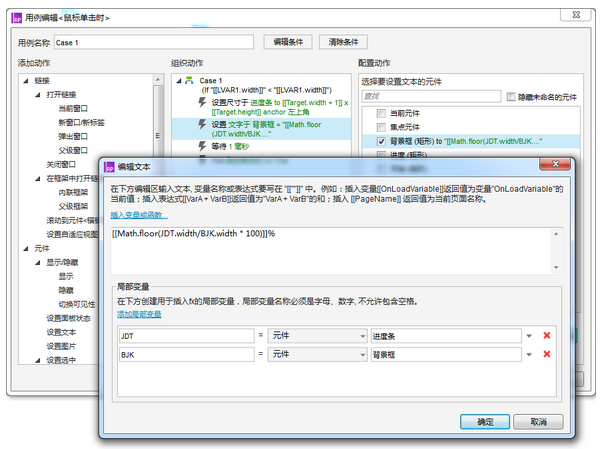The width and height of the screenshot is (604, 449).
Task: Click lightning icon beside 设置 文字于 背景框 action
Action: pos(201,124)
